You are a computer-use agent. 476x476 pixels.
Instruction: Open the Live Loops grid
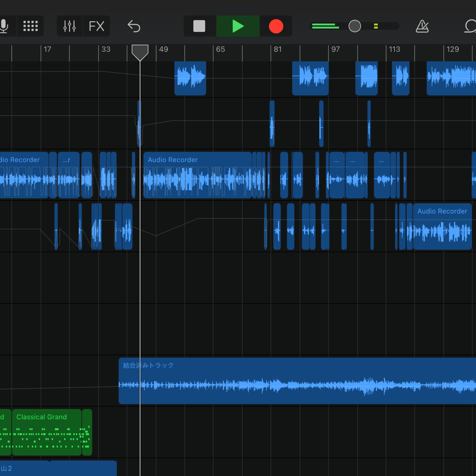pos(30,26)
